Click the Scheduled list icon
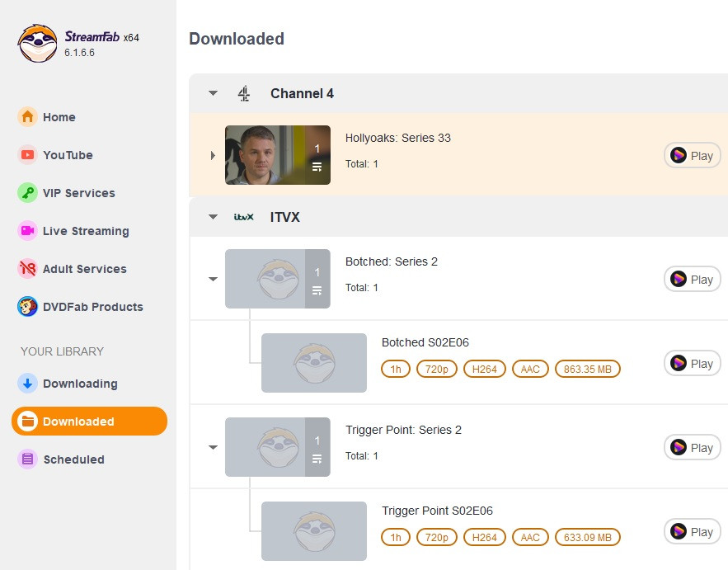The height and width of the screenshot is (570, 728). (x=27, y=459)
